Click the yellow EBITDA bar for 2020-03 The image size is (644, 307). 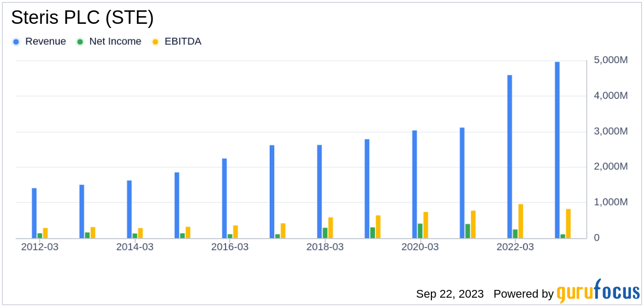pyautogui.click(x=426, y=225)
